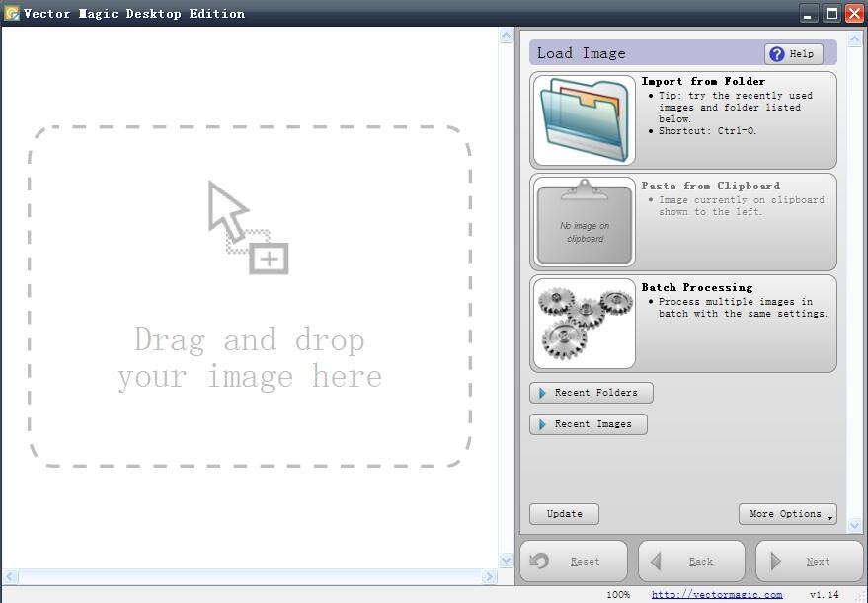
Task: Click the blue question mark Help icon
Action: point(777,53)
